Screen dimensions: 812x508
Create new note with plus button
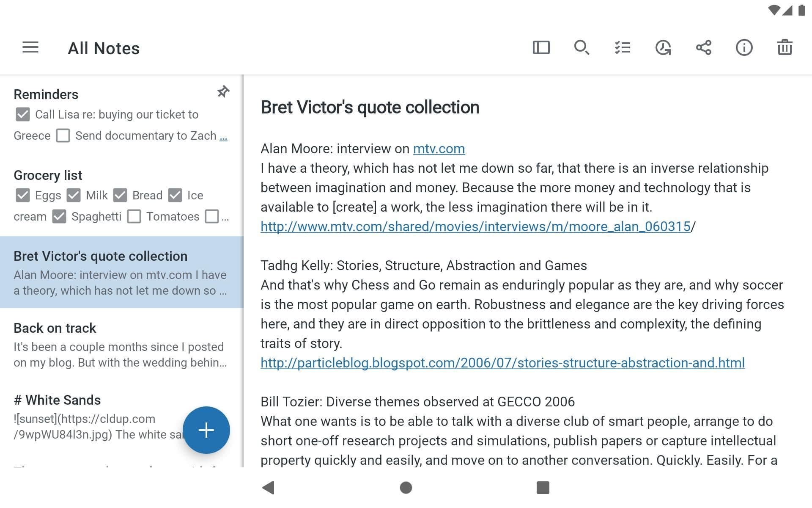pos(206,430)
